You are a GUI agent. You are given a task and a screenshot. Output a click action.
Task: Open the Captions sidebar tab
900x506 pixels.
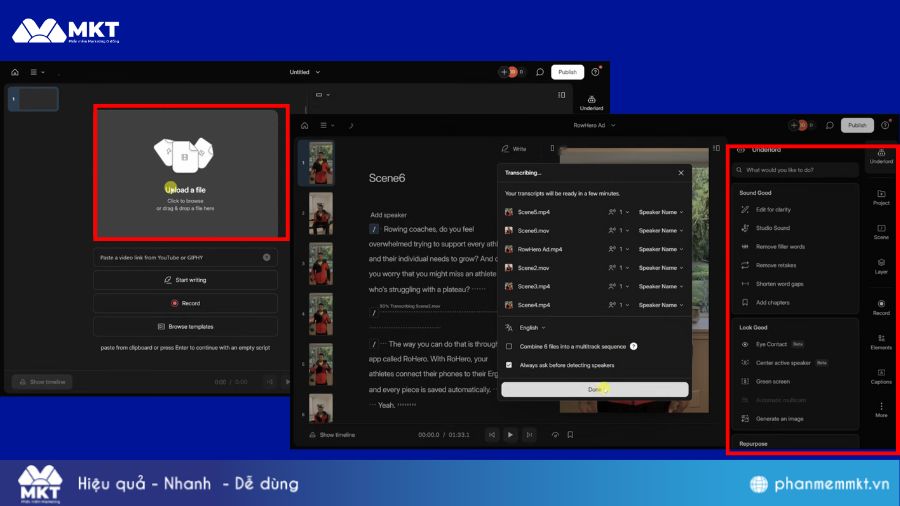[x=881, y=376]
